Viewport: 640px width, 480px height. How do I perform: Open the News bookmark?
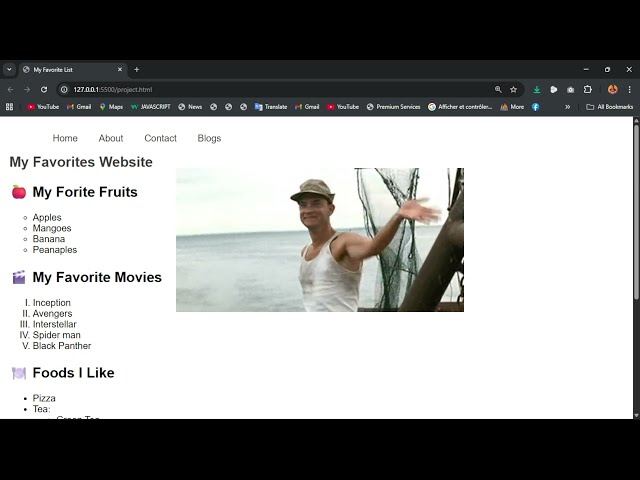point(190,107)
